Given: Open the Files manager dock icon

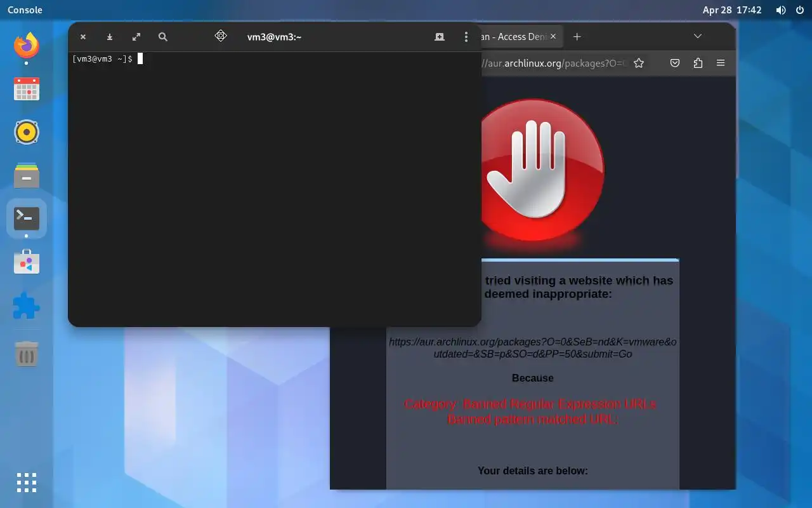Looking at the screenshot, I should click(x=26, y=175).
